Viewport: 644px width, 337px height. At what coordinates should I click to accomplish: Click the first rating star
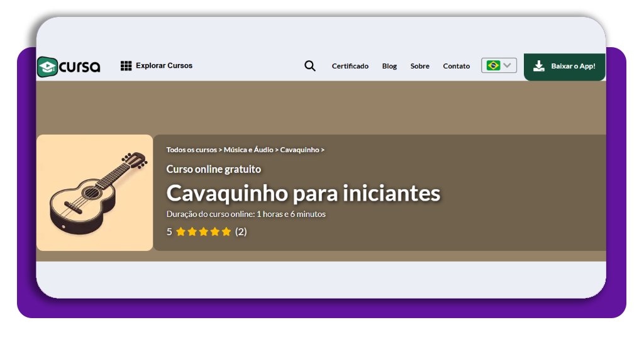[180, 232]
